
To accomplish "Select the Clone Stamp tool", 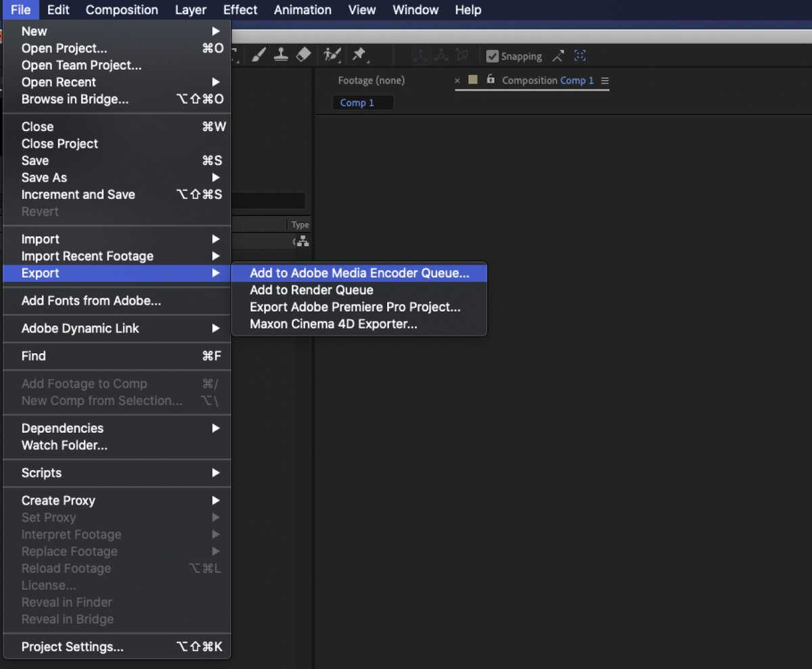I will click(281, 55).
